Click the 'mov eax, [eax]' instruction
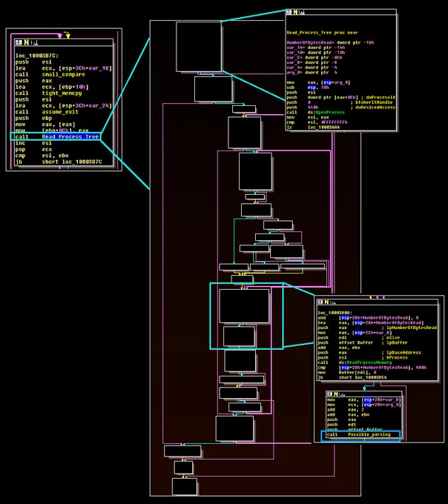Image resolution: width=448 pixels, height=504 pixels. [45, 125]
